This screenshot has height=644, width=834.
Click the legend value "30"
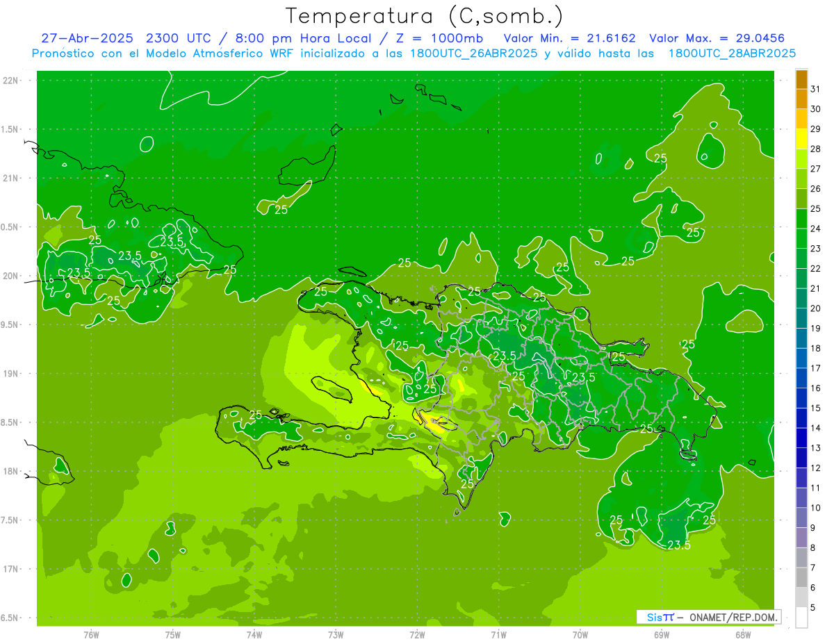(x=816, y=109)
